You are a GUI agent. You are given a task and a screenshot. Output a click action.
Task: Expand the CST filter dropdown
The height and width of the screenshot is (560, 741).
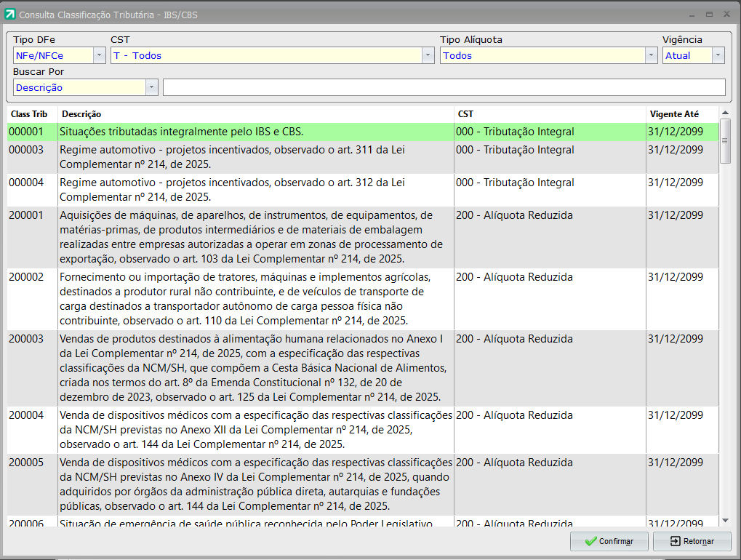coord(428,55)
